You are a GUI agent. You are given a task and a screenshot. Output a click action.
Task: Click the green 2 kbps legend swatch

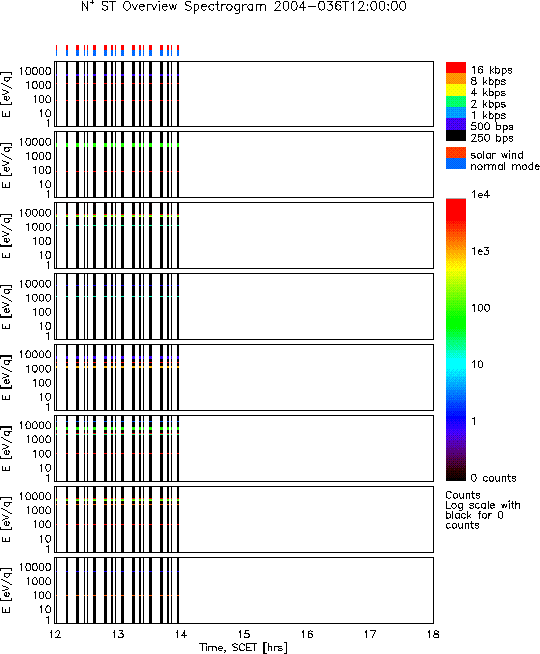[456, 101]
